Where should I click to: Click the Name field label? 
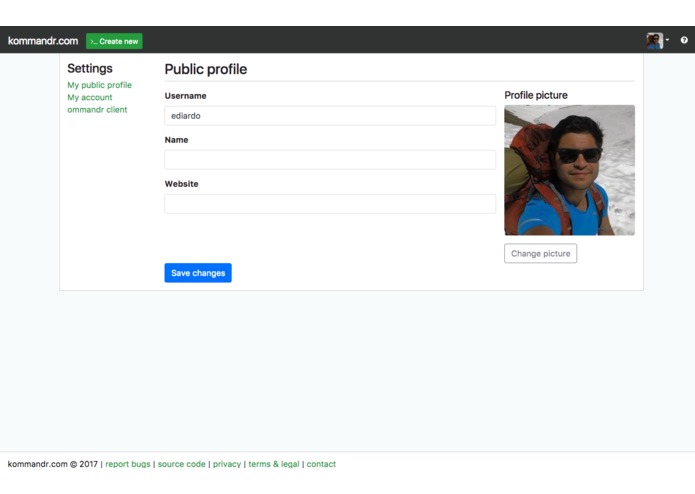click(x=176, y=140)
